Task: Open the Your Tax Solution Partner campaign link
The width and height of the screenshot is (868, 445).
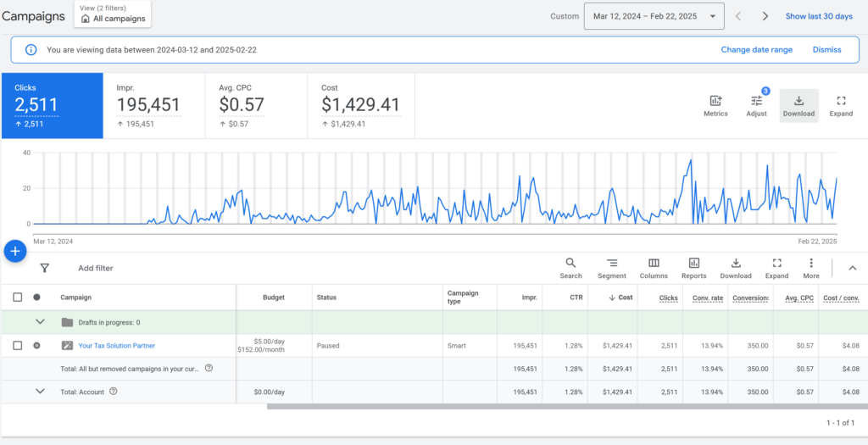Action: pyautogui.click(x=116, y=346)
